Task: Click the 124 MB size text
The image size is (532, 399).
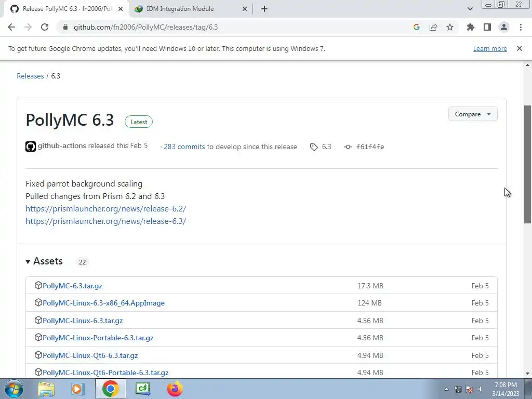Action: pyautogui.click(x=369, y=303)
